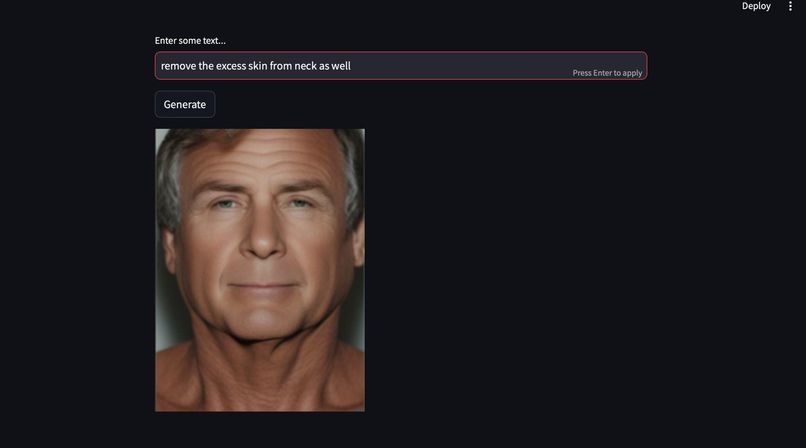Click the Generate button
Screen dimensions: 806x448
pos(185,104)
